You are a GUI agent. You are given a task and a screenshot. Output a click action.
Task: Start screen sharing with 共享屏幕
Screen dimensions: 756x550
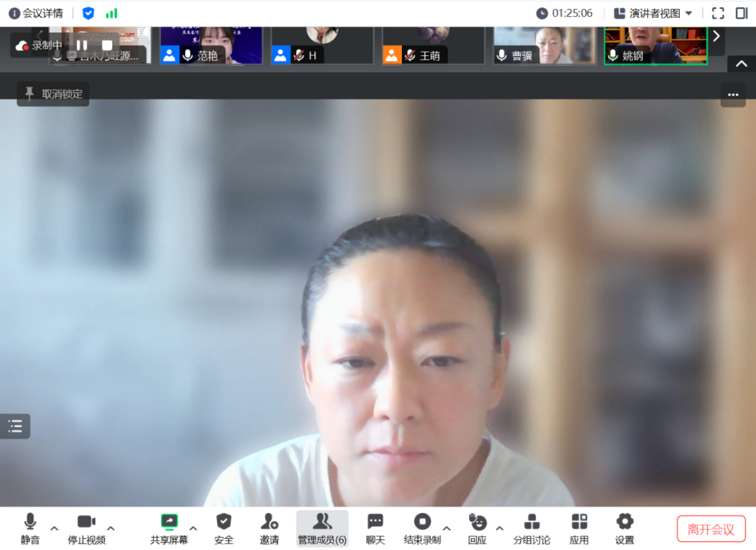169,528
